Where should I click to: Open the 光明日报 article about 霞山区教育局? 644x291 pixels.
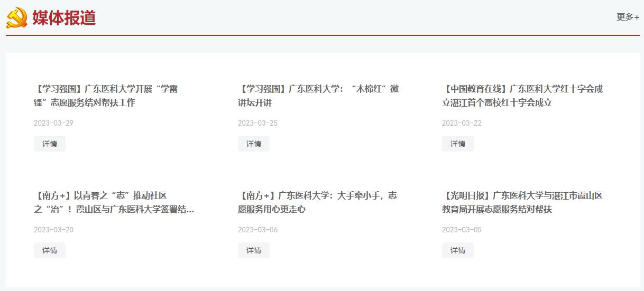pyautogui.click(x=522, y=202)
